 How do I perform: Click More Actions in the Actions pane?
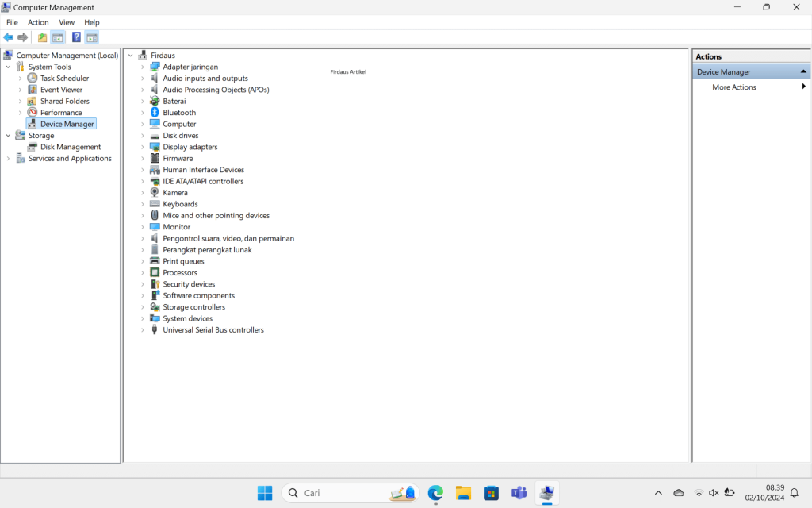(733, 87)
